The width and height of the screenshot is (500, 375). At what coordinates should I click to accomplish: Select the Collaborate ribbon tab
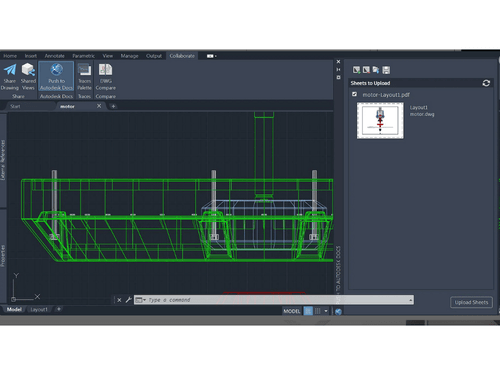coord(182,56)
